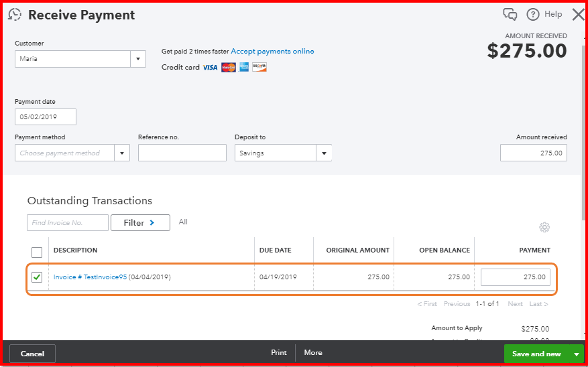
Task: Click the American Express logo
Action: (x=244, y=68)
